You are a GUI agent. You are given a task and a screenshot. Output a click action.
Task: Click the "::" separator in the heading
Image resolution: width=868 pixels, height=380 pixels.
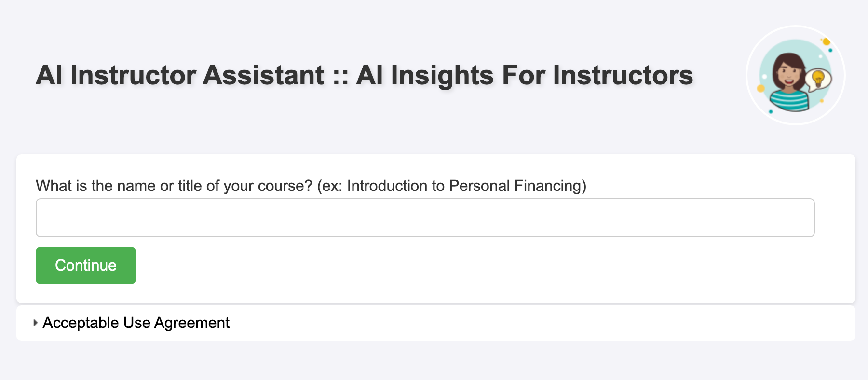coord(340,76)
